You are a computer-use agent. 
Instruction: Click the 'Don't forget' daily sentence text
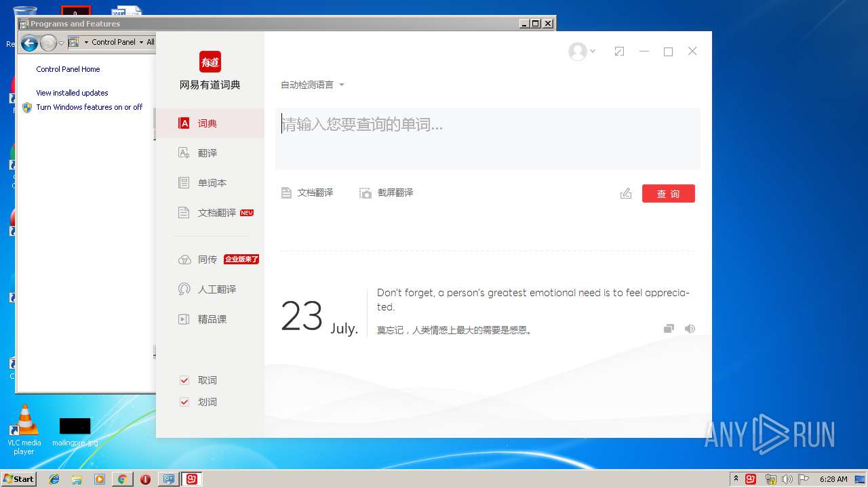(533, 300)
